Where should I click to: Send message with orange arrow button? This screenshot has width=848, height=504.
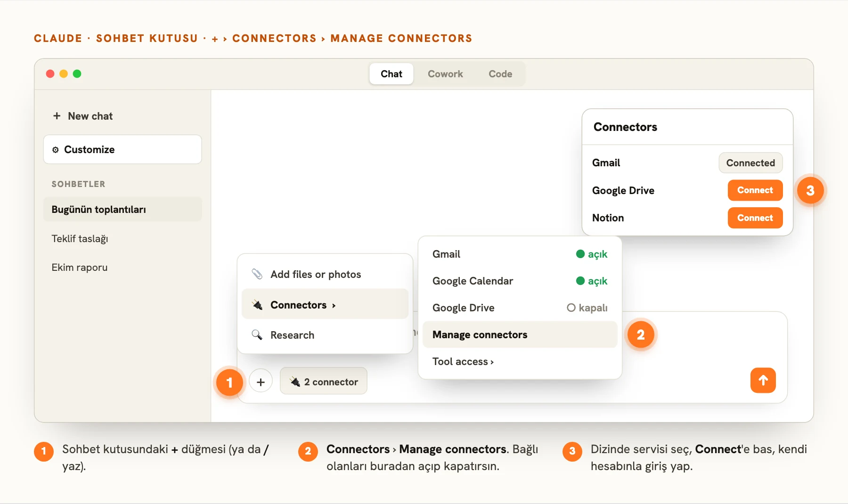pos(763,381)
